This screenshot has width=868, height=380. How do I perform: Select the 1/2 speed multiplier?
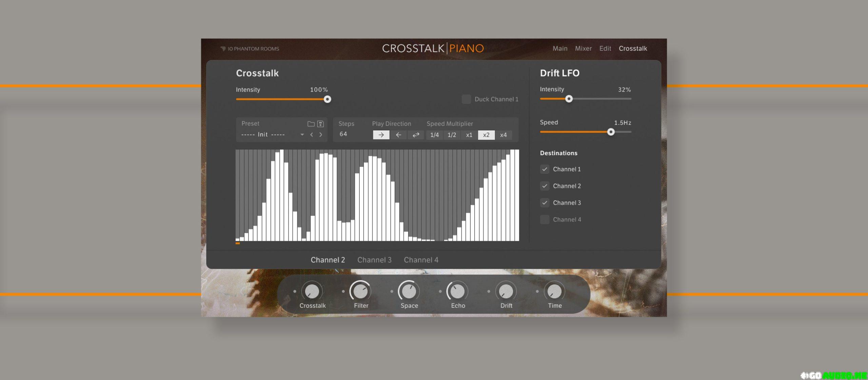click(x=452, y=135)
